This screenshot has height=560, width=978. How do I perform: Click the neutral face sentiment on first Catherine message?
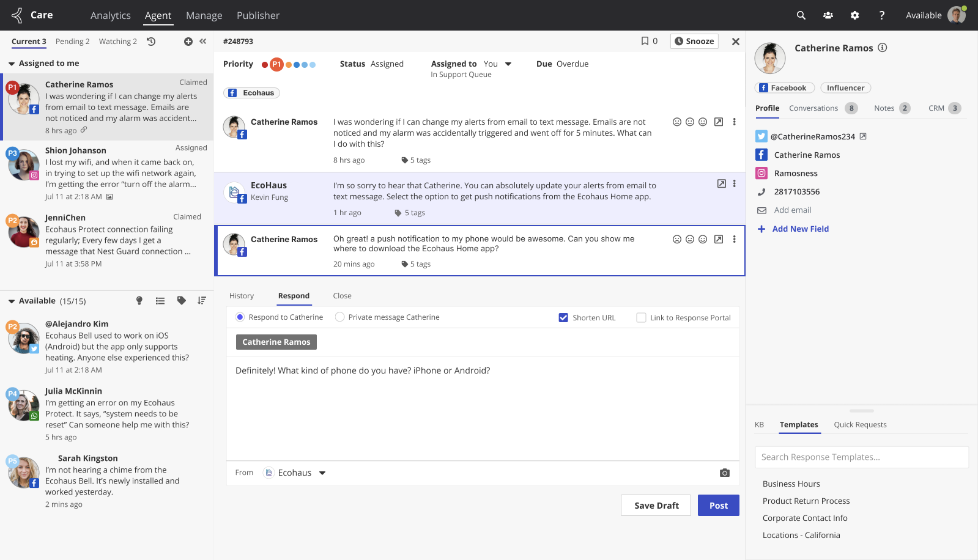pos(690,122)
